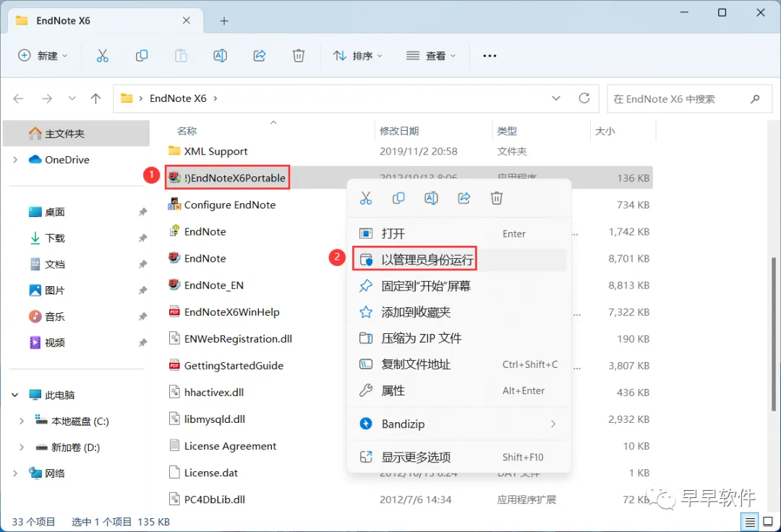Viewport: 781px width, 532px height.
Task: Click the !)EndNoteX6Portable application icon
Action: (174, 177)
